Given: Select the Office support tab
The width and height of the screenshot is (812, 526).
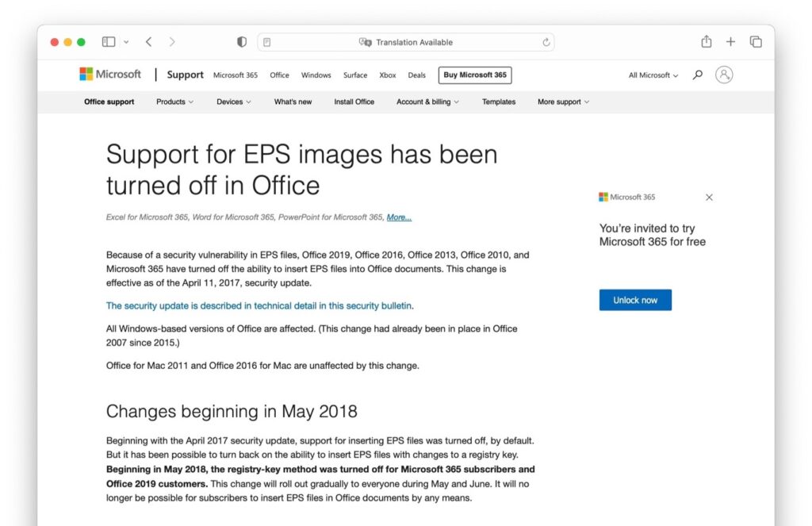Looking at the screenshot, I should coord(109,102).
